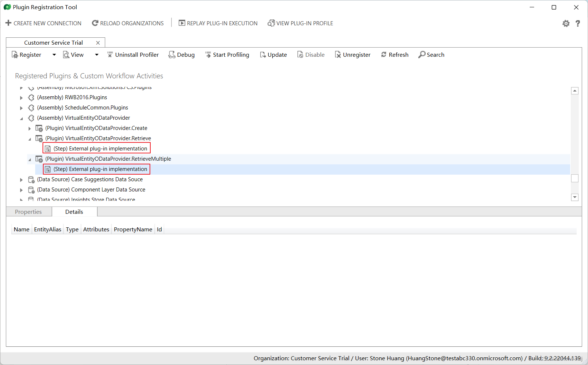Click the View Plug-in Profile icon

[x=271, y=23]
